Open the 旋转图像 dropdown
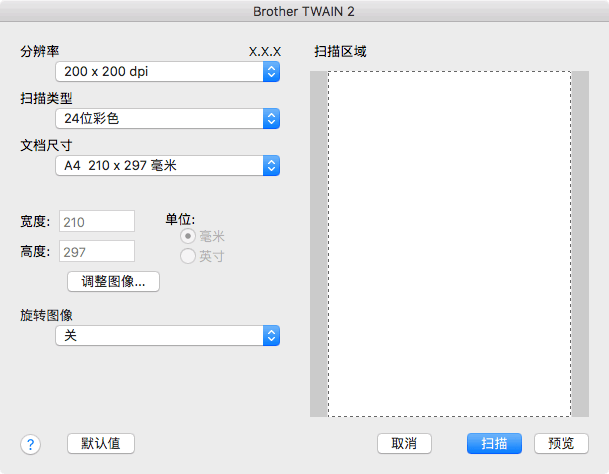This screenshot has height=474, width=609. point(166,336)
